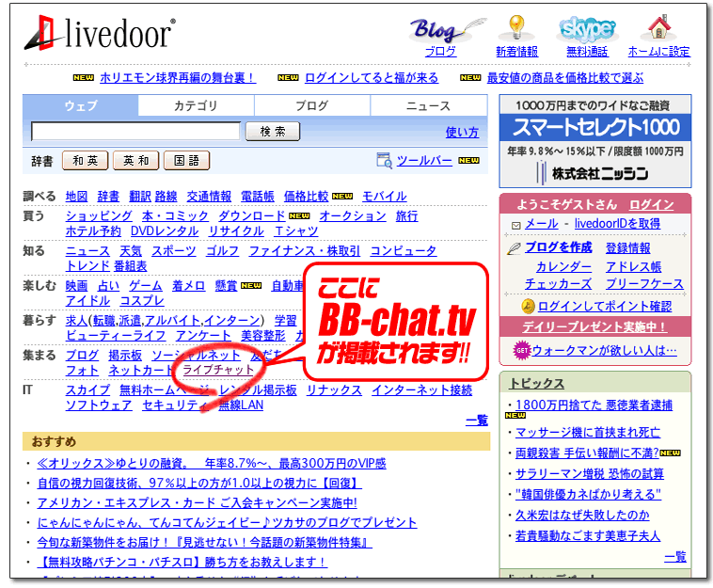The image size is (713, 588).
Task: Open the 価格比較 link
Action: (306, 197)
